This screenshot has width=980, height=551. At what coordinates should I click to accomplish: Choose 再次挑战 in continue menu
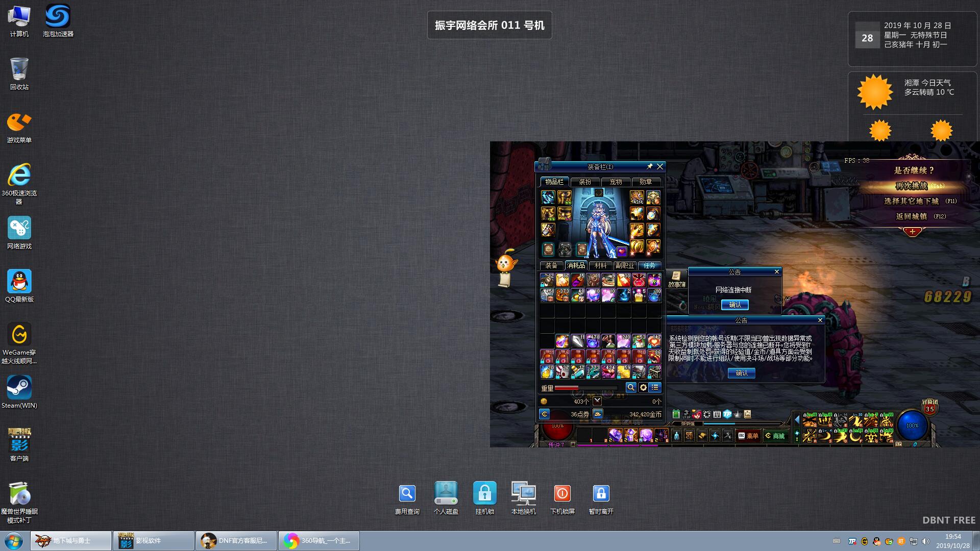[912, 186]
